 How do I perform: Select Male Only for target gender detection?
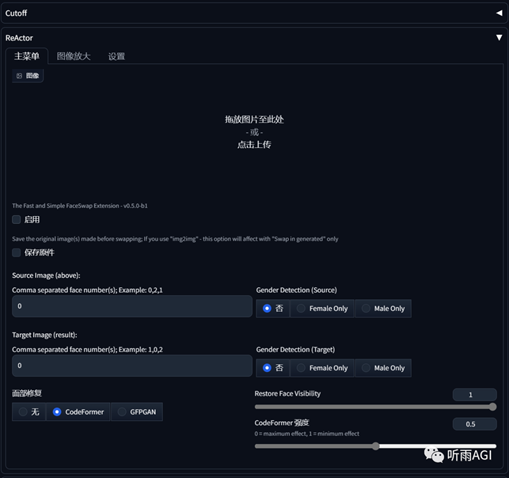[383, 368]
